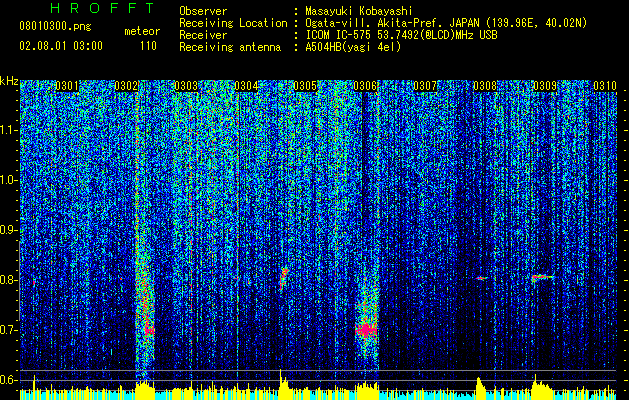The height and width of the screenshot is (400, 629).
Task: Click the 0310 time marker
Action: [605, 86]
